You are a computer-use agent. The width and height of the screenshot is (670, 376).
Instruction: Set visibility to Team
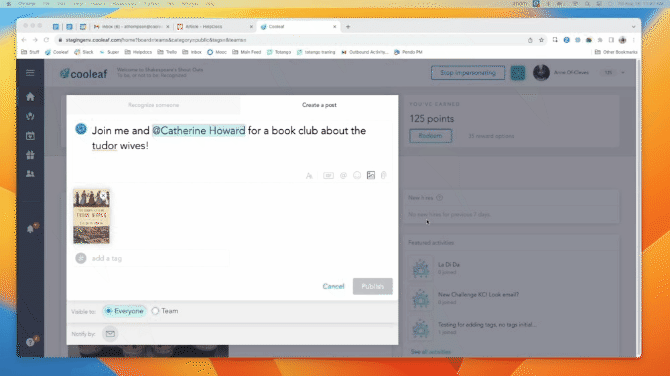point(165,311)
